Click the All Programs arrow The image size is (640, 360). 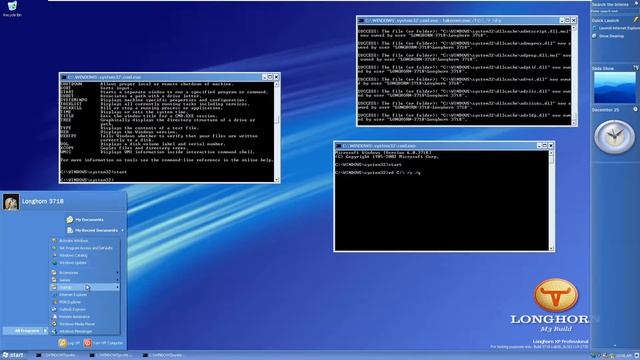coord(45,331)
